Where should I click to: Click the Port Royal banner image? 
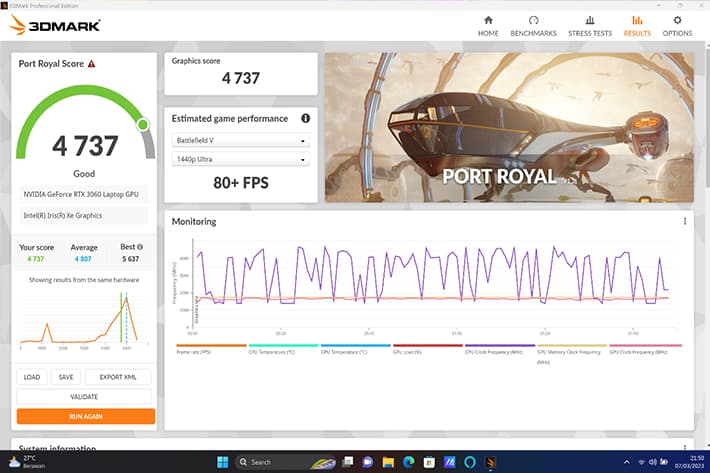(509, 127)
